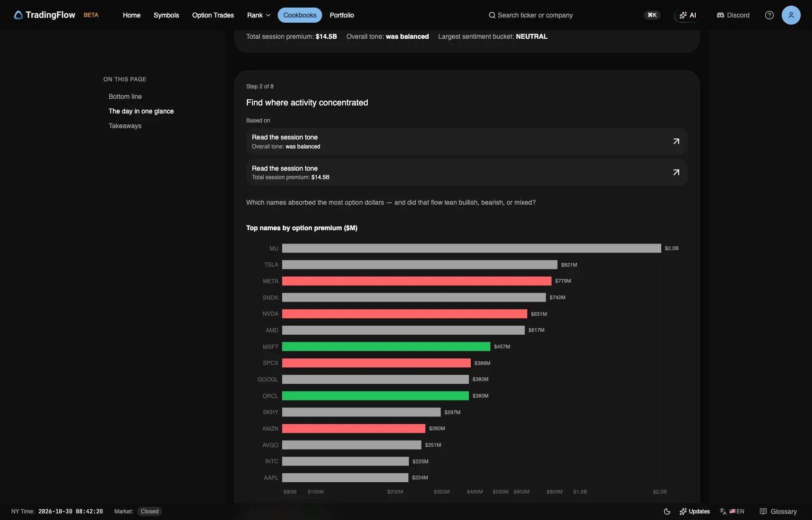Viewport: 812px width, 520px height.
Task: Jump to The day in one glance
Action: (x=141, y=111)
